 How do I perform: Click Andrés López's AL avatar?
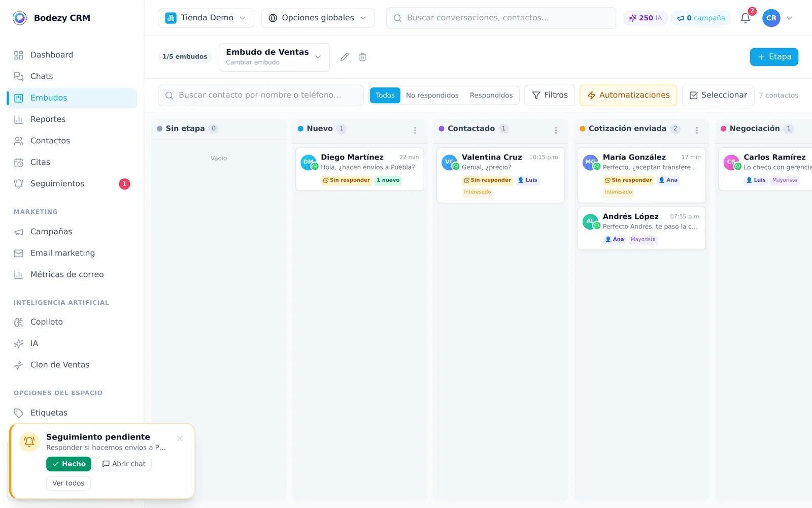point(591,222)
